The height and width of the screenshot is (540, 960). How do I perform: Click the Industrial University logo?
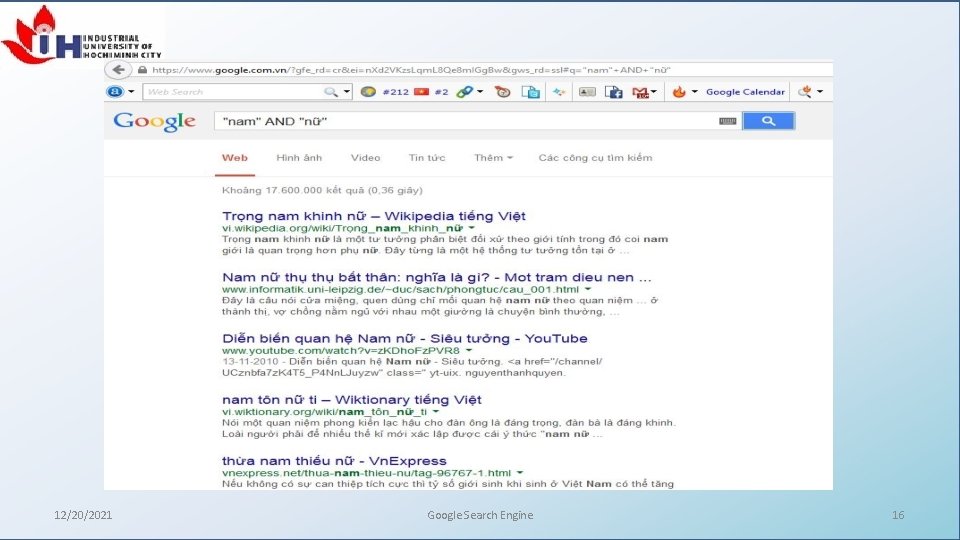pyautogui.click(x=81, y=36)
